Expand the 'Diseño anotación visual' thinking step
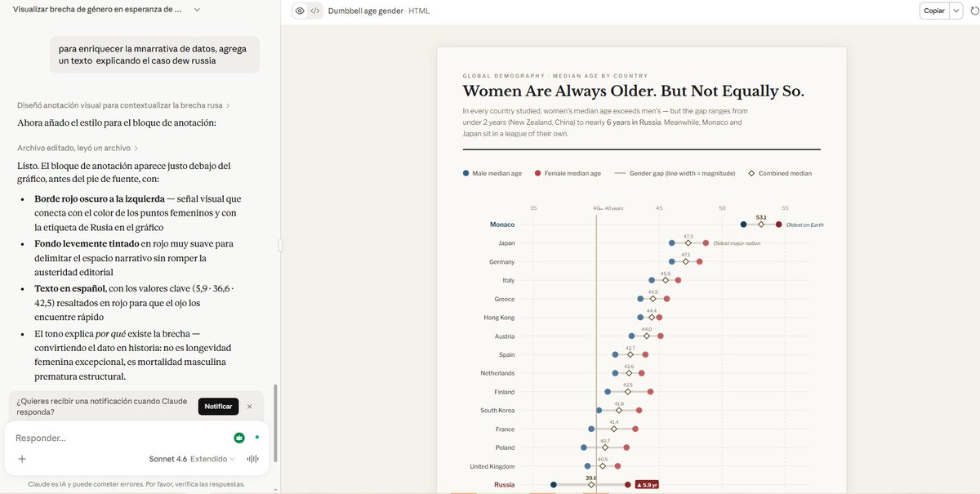 point(123,105)
